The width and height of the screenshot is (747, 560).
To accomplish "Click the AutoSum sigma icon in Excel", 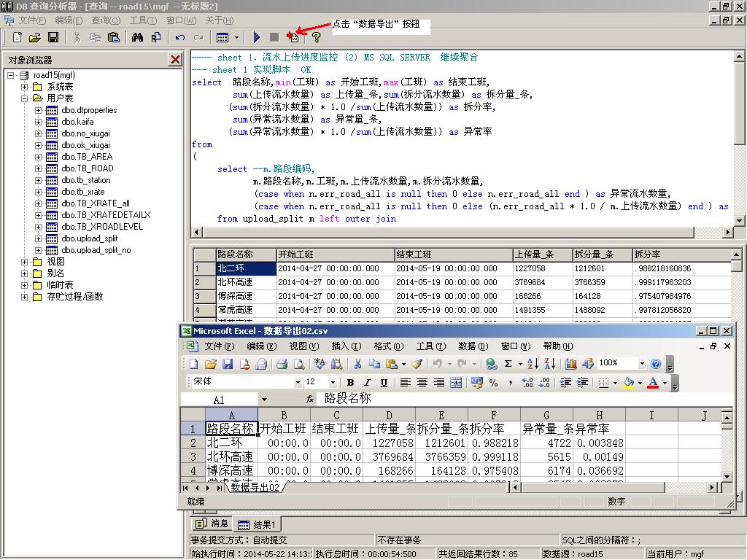I will pyautogui.click(x=508, y=364).
